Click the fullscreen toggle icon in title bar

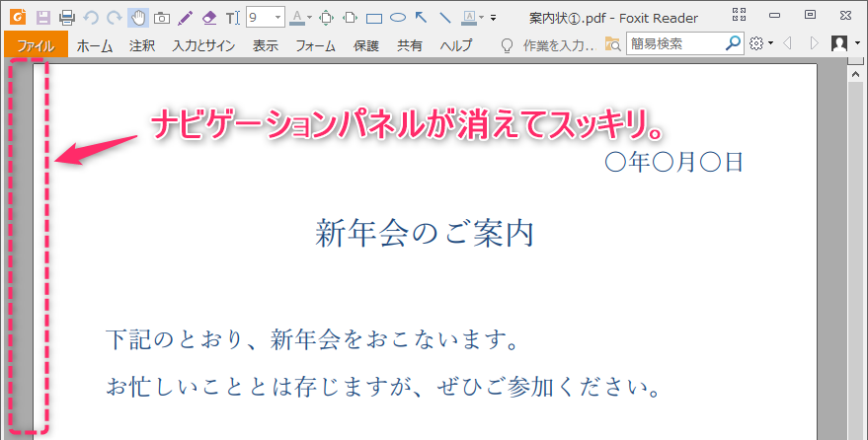(740, 16)
